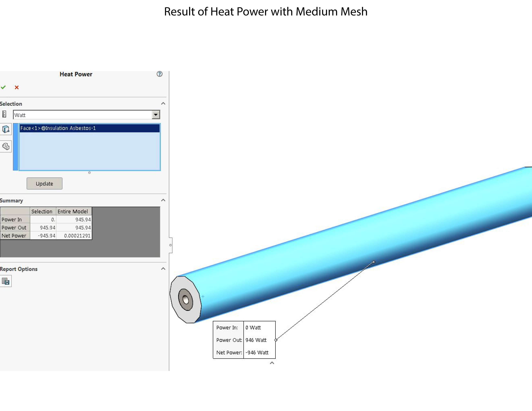The image size is (532, 411).
Task: Select the faces selection icon
Action: tap(6, 129)
